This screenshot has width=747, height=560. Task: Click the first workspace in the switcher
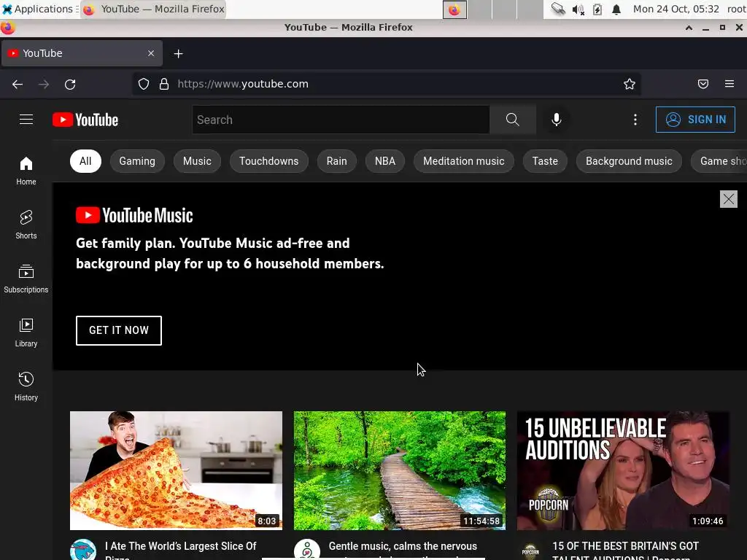[454, 9]
